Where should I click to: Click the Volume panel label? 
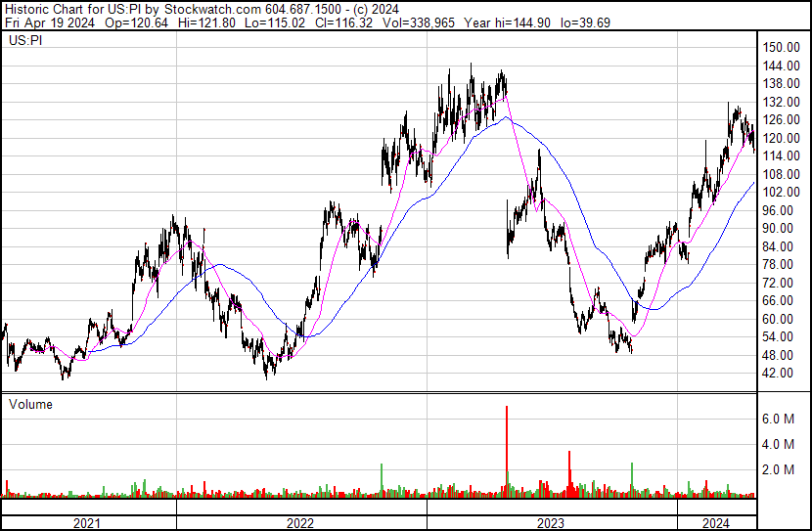[x=30, y=404]
